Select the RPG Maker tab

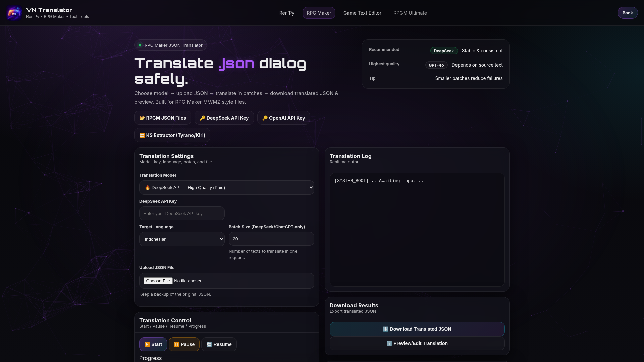pos(319,13)
